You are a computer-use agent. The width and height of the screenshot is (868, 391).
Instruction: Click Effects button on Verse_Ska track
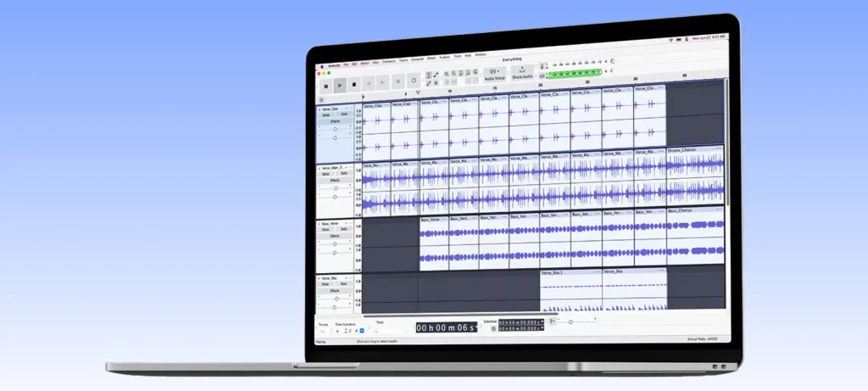point(335,292)
